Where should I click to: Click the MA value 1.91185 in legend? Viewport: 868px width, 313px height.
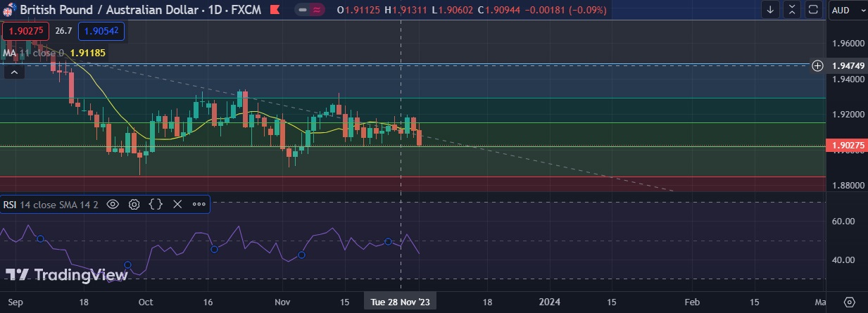click(88, 53)
